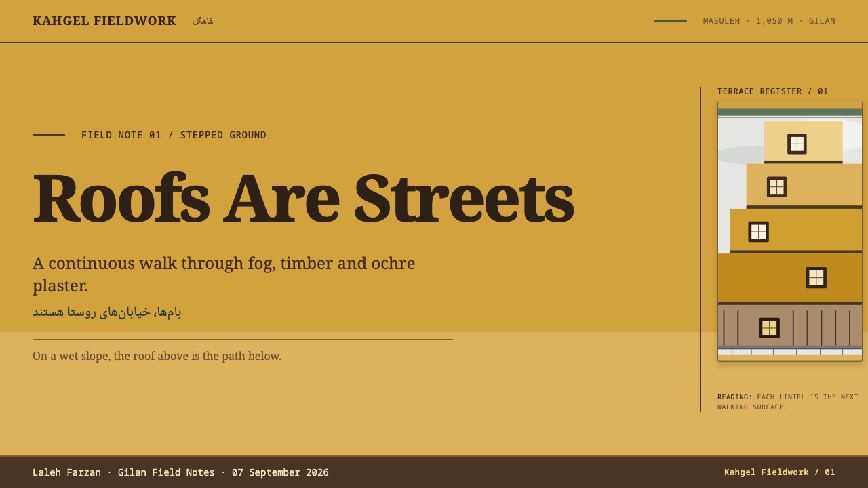Click the Terrace Register / 01 label
868x488 pixels.
coord(773,91)
